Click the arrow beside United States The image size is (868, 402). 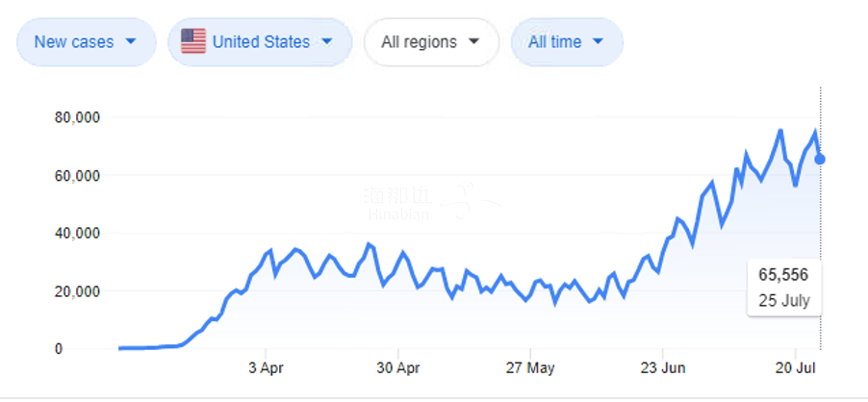tap(326, 42)
